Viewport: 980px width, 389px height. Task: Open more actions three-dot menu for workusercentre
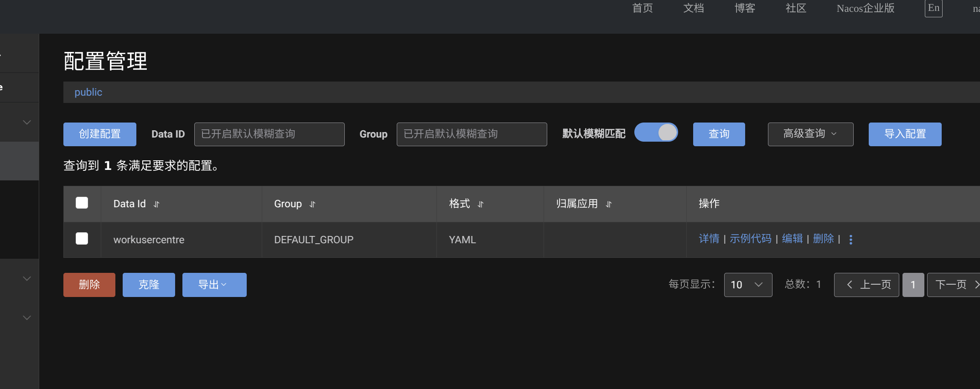pyautogui.click(x=850, y=240)
